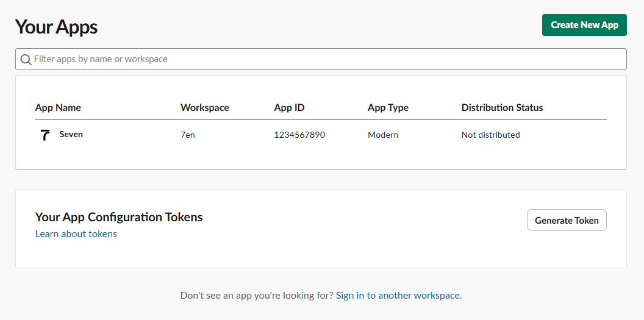Click the Create New App button
Viewport: 644px width, 320px height.
[584, 25]
